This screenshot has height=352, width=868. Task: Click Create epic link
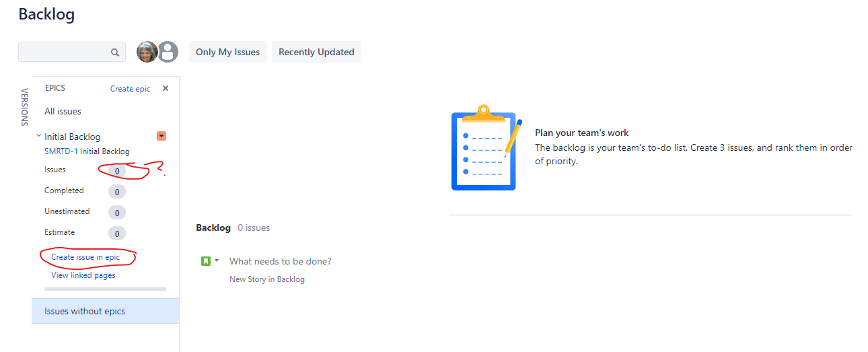tap(131, 89)
